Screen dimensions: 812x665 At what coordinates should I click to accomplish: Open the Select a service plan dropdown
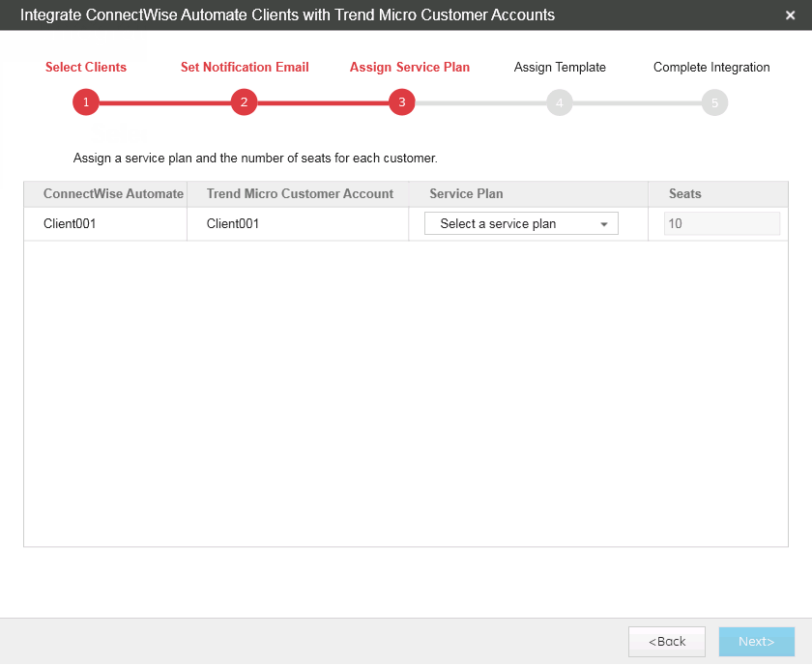[520, 224]
